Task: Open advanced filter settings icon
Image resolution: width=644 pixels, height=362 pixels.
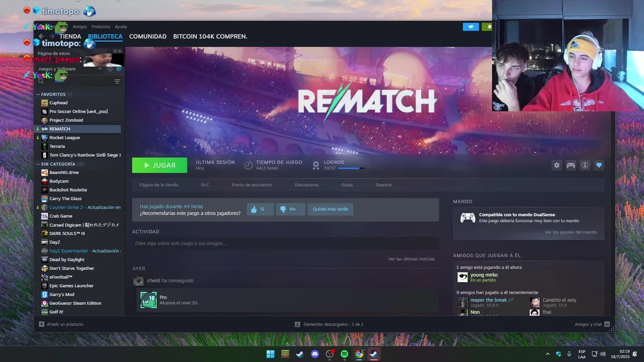Action: 117,81
